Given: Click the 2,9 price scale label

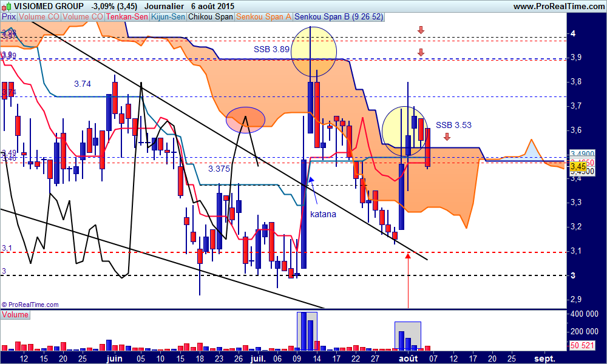Looking at the screenshot, I should (576, 300).
